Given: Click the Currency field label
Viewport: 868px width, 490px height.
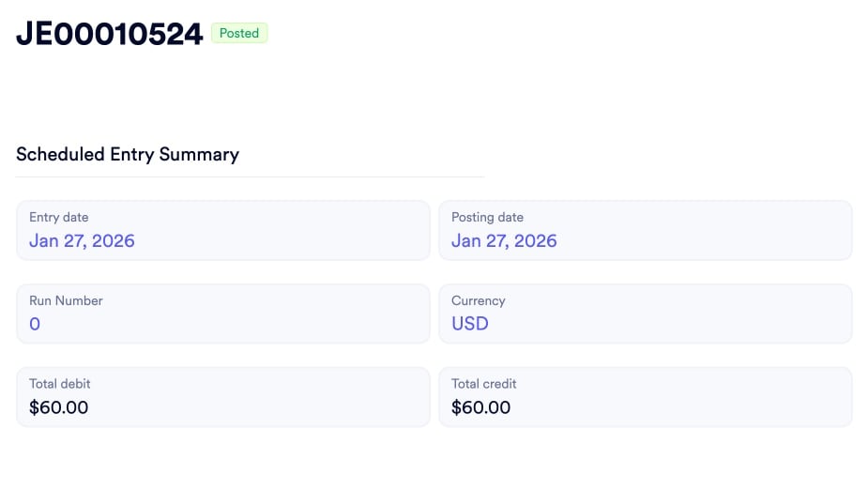Looking at the screenshot, I should (479, 300).
